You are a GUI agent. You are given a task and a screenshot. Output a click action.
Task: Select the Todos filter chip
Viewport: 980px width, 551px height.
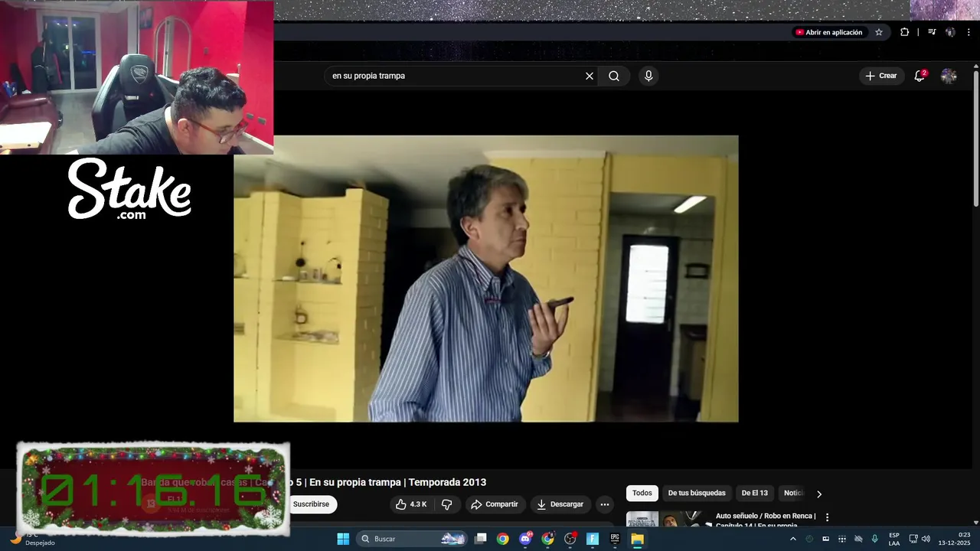pyautogui.click(x=642, y=494)
